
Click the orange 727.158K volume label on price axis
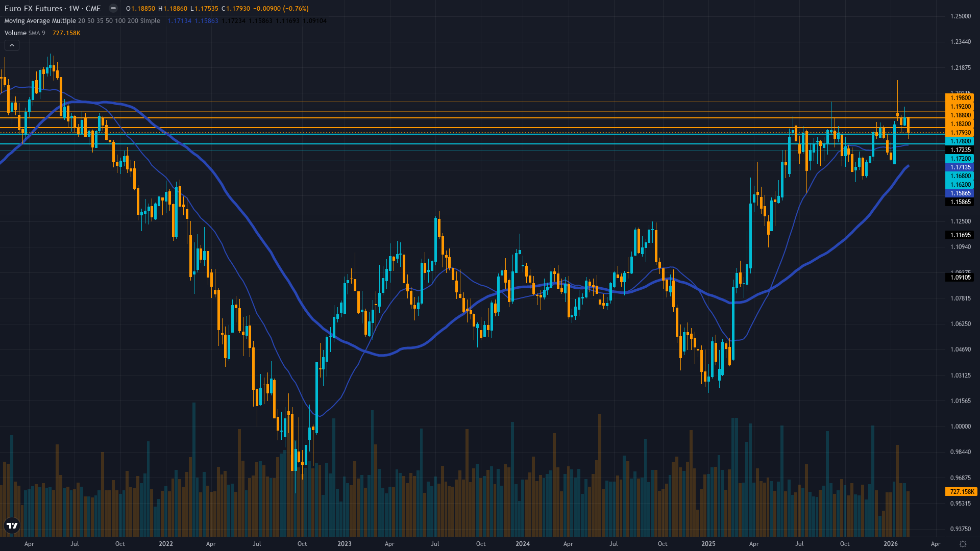click(x=961, y=492)
